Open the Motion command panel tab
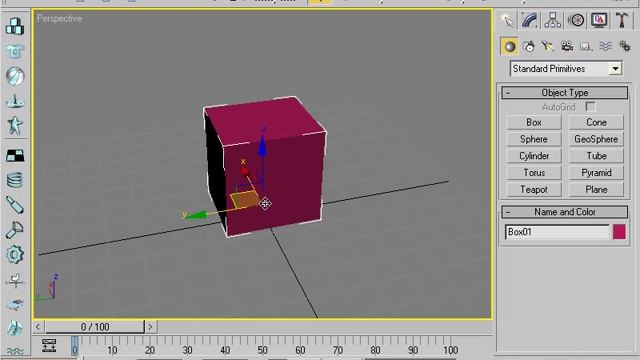Screen dimensions: 640x360 tap(576, 20)
